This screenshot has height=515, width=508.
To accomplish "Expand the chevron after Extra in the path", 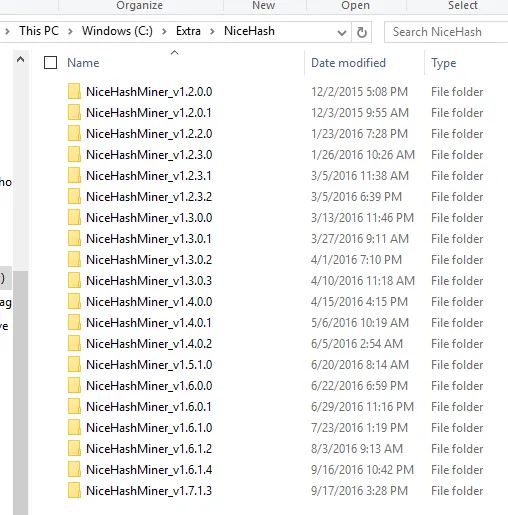I will click(x=212, y=32).
